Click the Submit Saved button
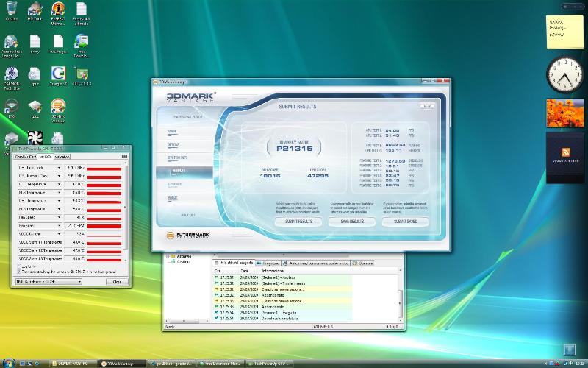 [x=406, y=222]
